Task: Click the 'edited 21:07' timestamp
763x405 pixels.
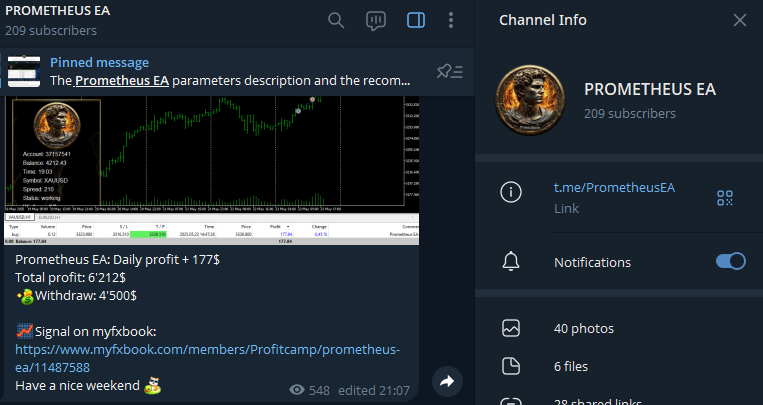Action: coord(374,390)
